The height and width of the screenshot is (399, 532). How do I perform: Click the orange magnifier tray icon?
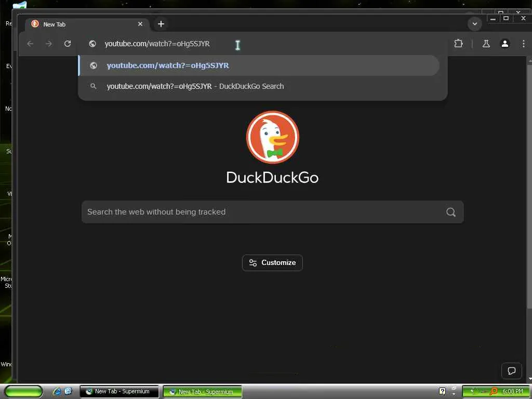pos(494,392)
